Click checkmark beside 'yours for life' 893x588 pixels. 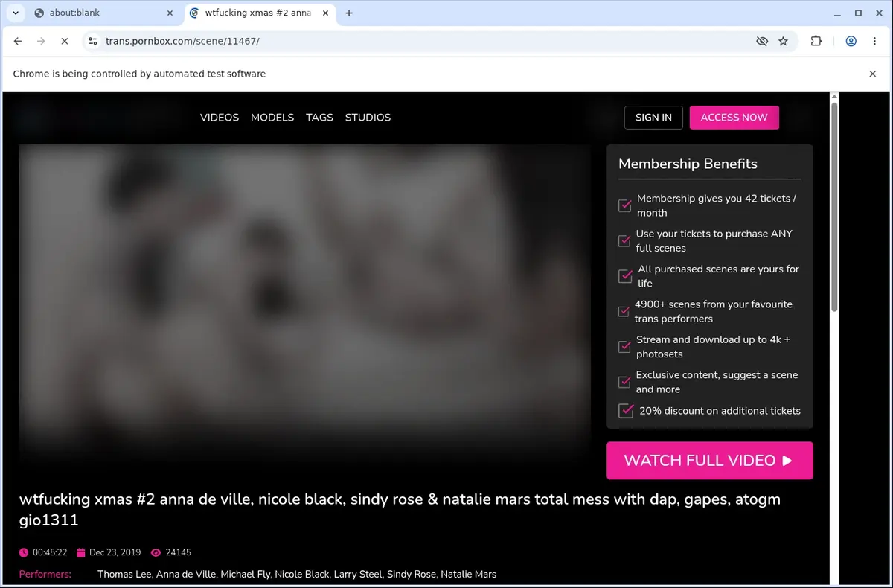pyautogui.click(x=626, y=276)
